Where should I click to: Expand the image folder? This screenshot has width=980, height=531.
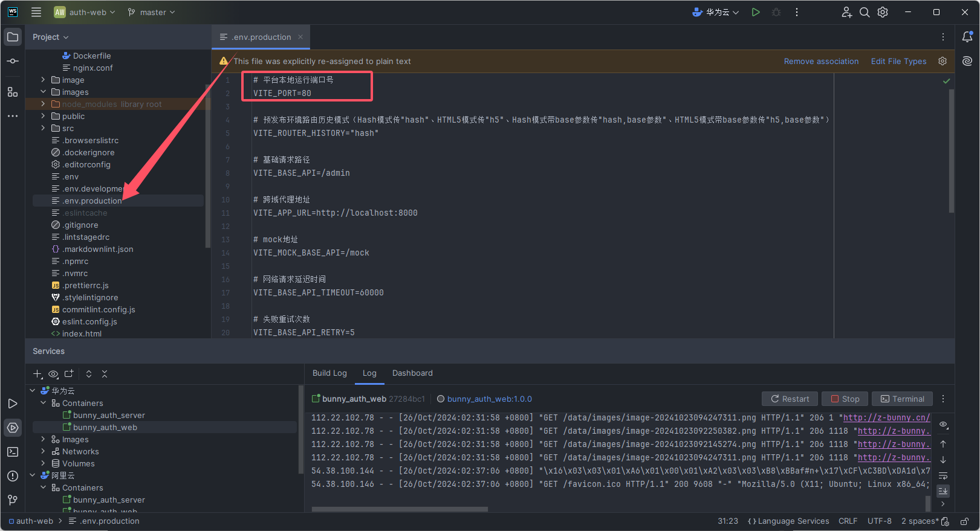point(43,80)
